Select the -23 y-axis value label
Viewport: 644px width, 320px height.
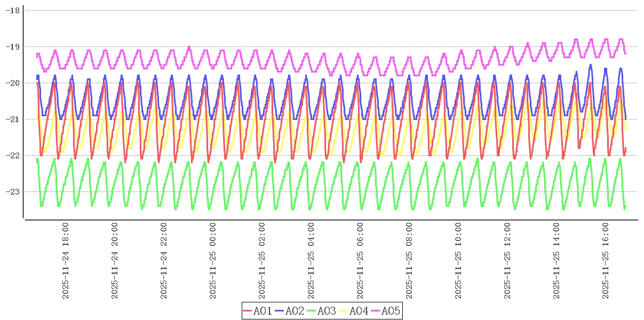pos(12,191)
